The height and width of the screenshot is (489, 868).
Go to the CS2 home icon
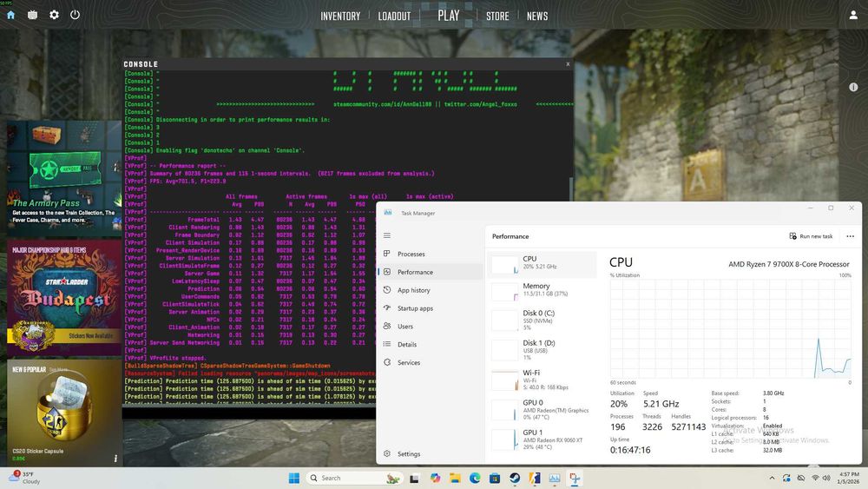pyautogui.click(x=10, y=15)
